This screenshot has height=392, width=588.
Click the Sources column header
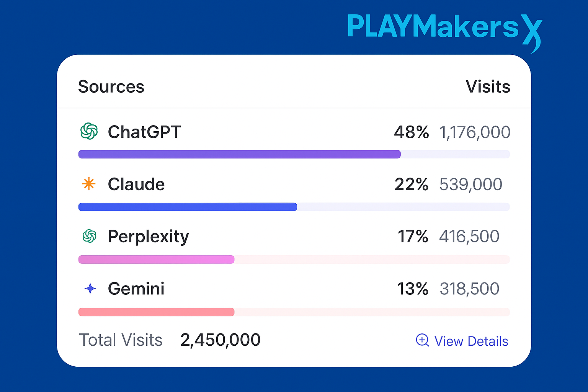tap(111, 87)
